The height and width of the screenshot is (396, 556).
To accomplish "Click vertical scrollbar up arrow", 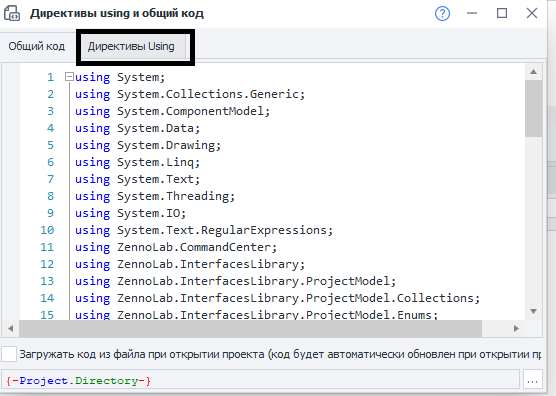I will pyautogui.click(x=533, y=72).
